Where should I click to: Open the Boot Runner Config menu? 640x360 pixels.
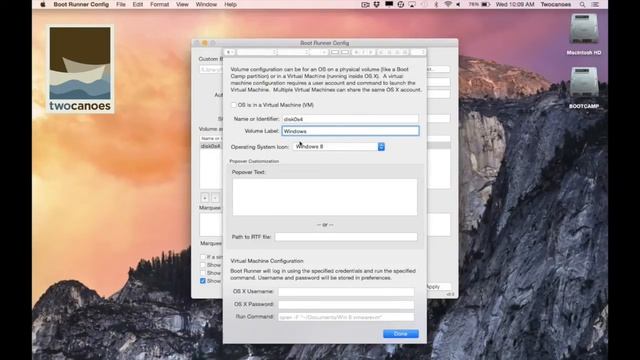pos(81,4)
